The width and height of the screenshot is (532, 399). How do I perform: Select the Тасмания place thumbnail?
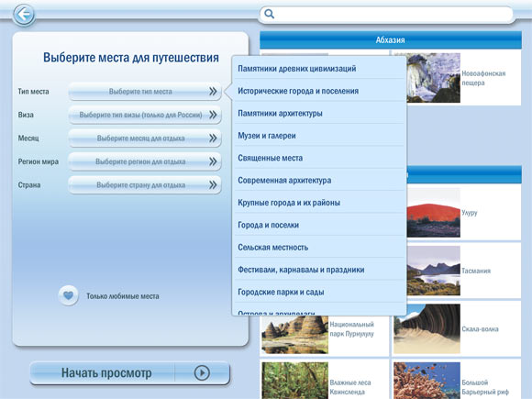(x=433, y=271)
